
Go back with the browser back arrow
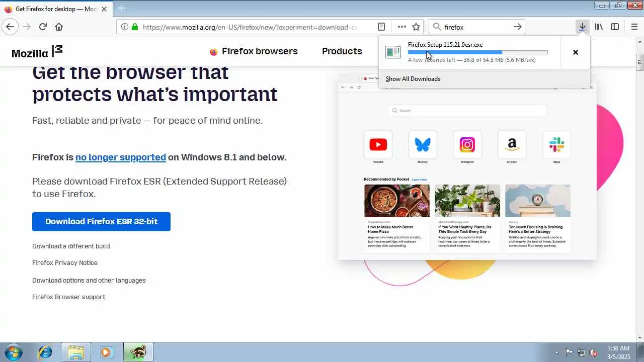[x=10, y=27]
